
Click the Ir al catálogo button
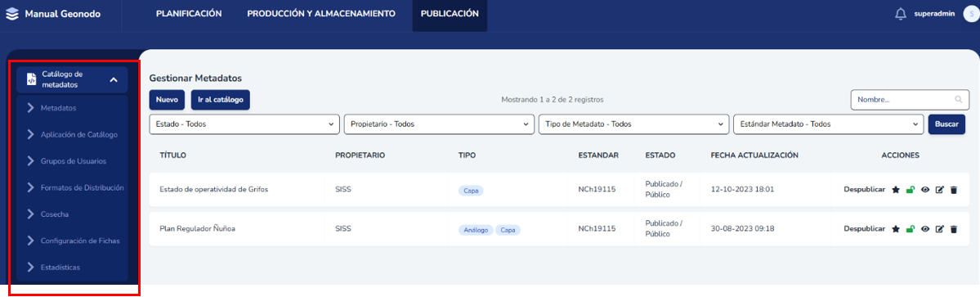point(221,100)
